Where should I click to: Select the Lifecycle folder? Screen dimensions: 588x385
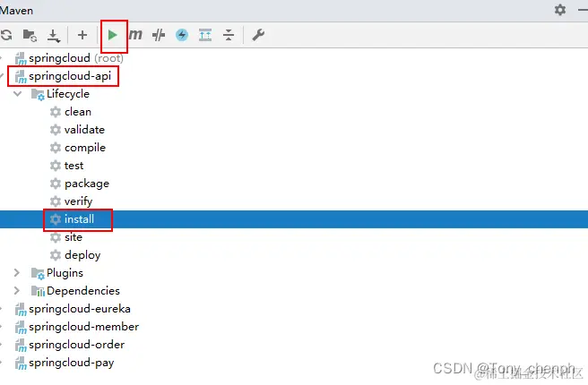click(x=68, y=94)
